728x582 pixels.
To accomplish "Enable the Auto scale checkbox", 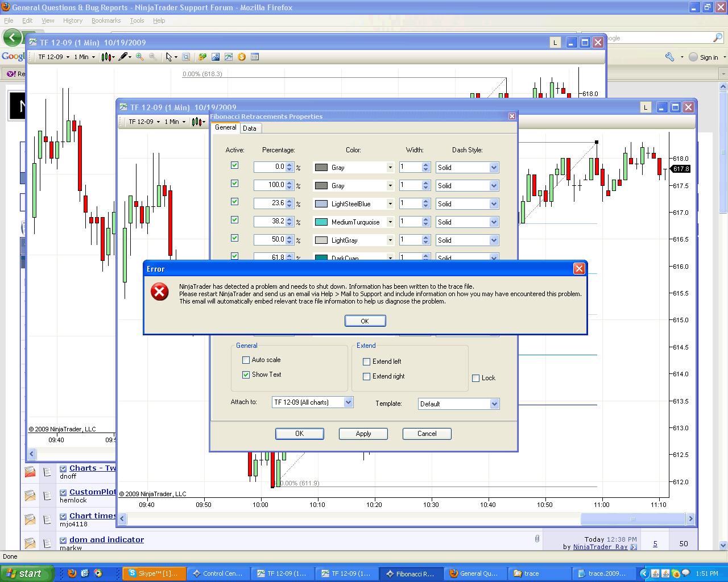I will pos(246,360).
